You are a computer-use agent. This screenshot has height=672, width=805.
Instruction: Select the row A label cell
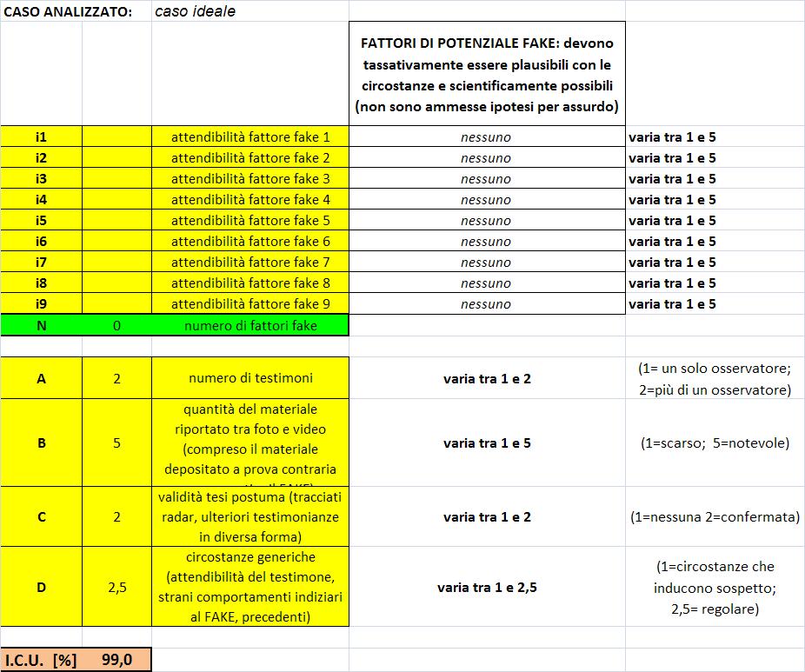[41, 378]
